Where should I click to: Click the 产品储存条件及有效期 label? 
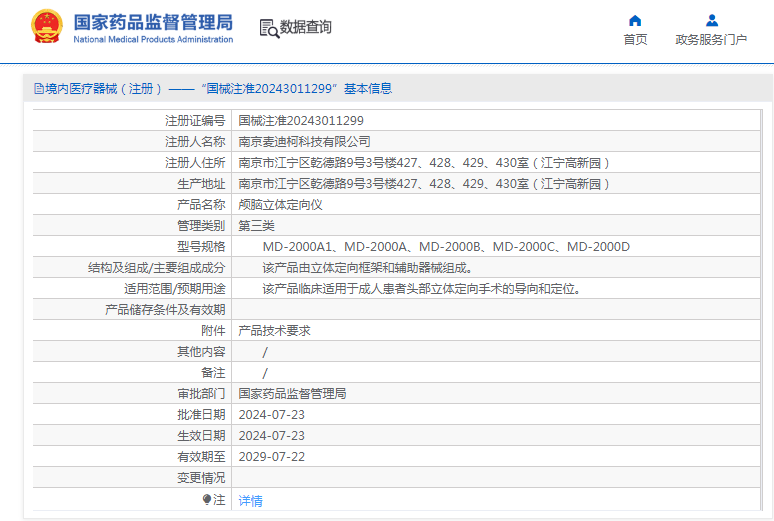165,310
